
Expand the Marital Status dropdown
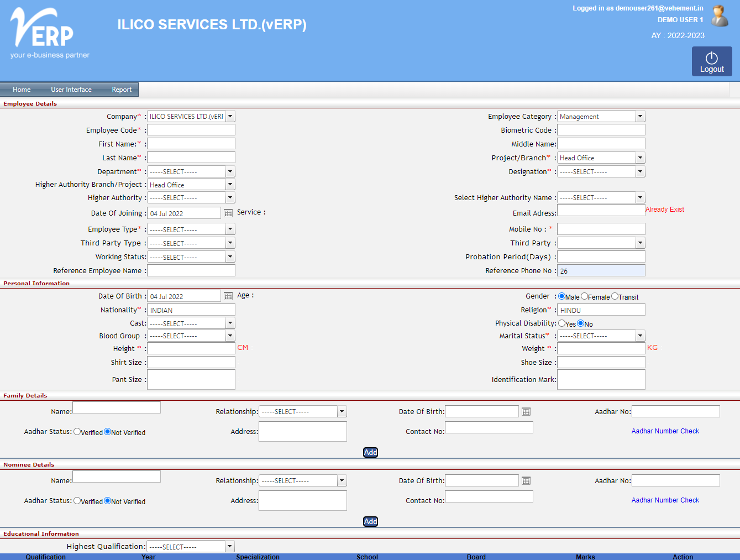click(x=601, y=336)
